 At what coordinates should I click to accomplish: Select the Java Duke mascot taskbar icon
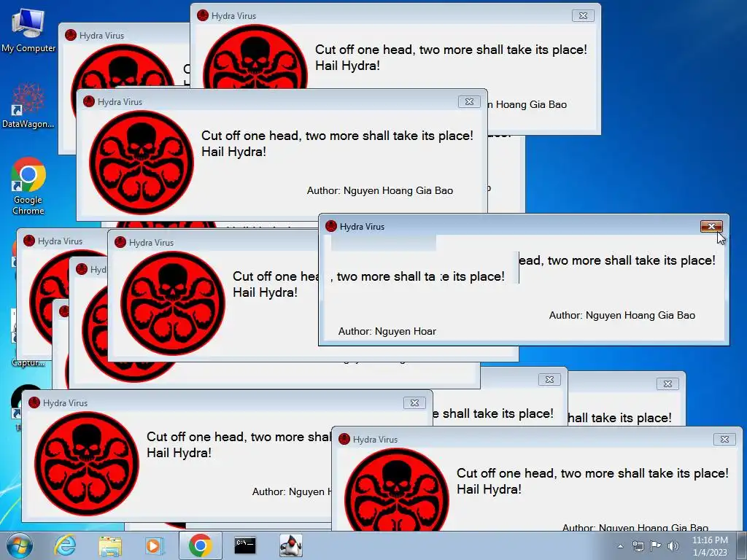click(x=290, y=545)
